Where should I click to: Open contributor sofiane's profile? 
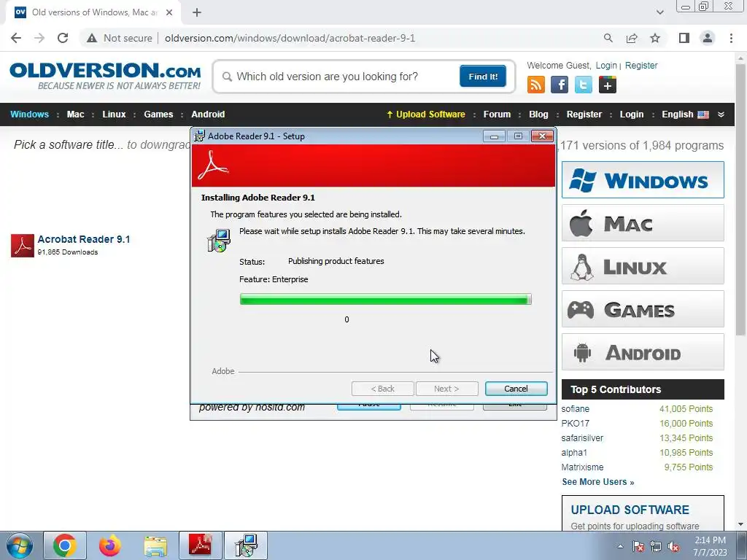tap(575, 409)
